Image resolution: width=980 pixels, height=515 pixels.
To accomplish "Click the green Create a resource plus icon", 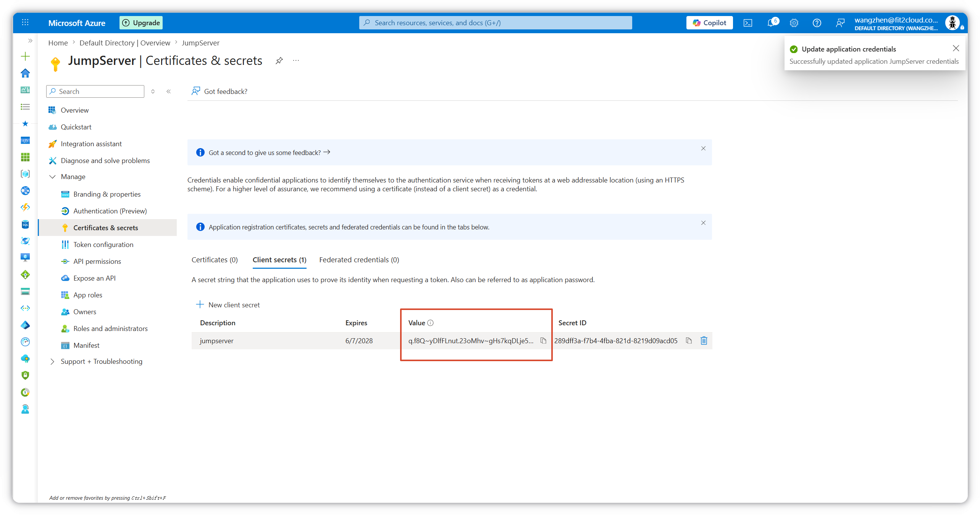I will click(25, 57).
